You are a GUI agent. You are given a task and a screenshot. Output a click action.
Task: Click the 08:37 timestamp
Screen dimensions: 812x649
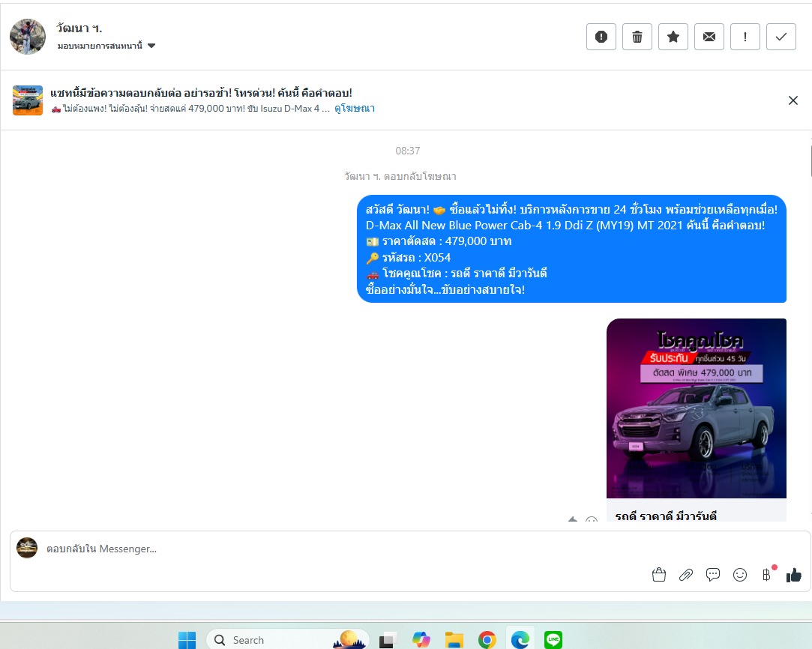click(x=408, y=151)
